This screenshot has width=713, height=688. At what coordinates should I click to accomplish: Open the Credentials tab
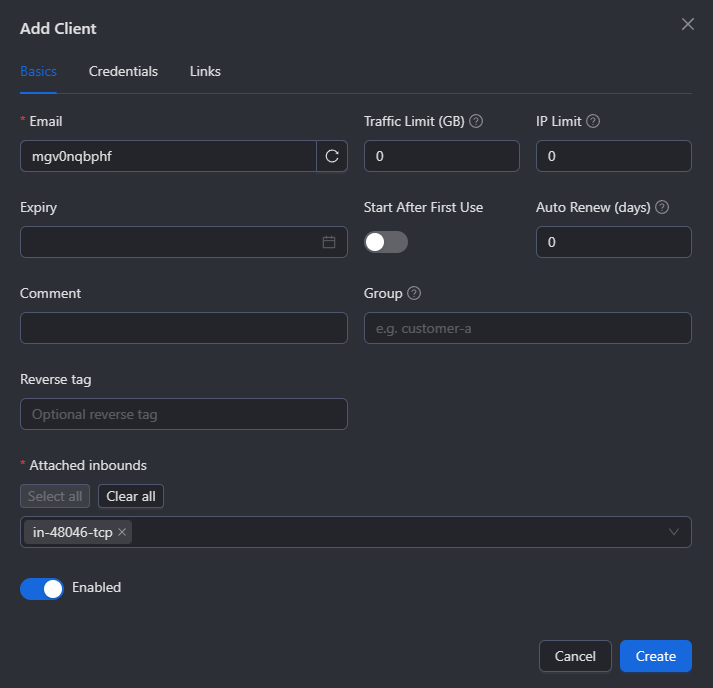[123, 71]
